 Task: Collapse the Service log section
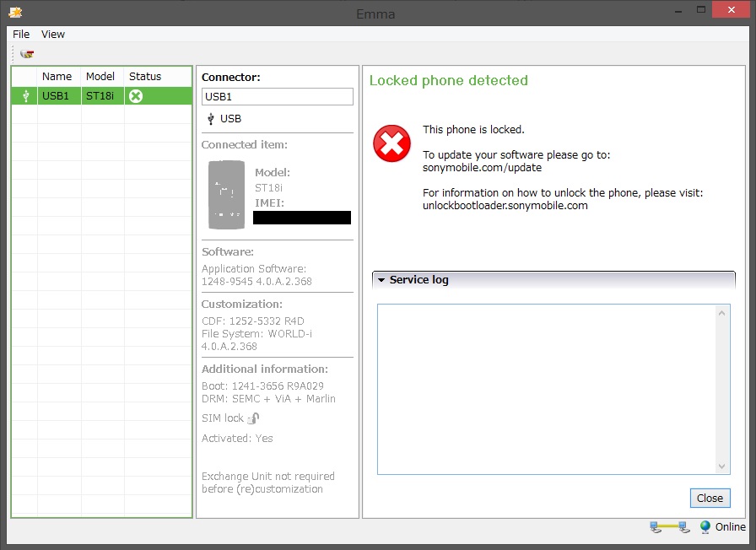[x=381, y=279]
